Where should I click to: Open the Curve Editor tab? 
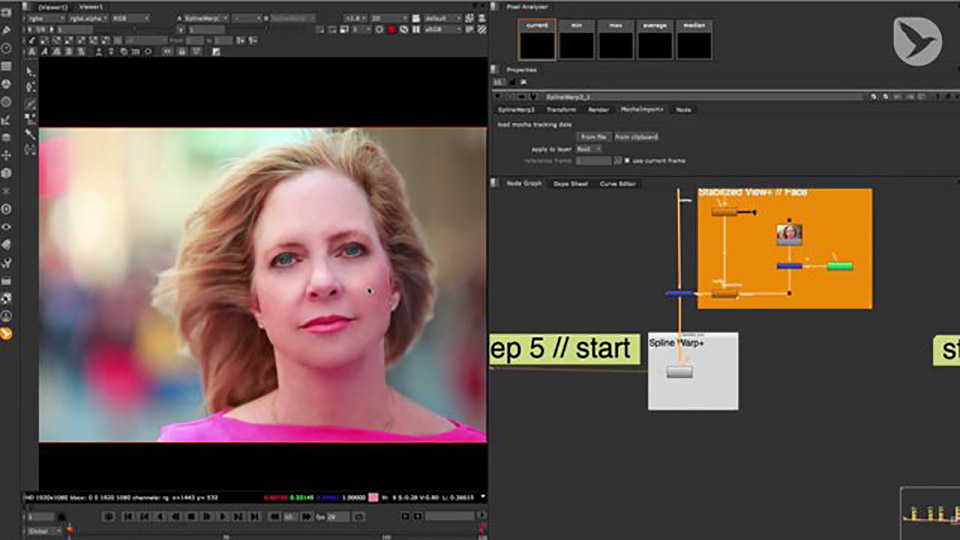coord(617,184)
